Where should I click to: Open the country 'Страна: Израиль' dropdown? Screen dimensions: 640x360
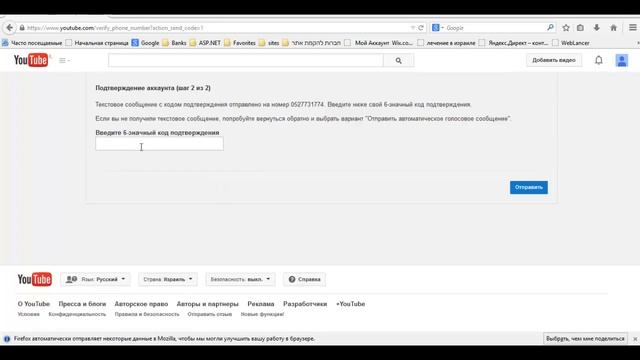pos(168,279)
